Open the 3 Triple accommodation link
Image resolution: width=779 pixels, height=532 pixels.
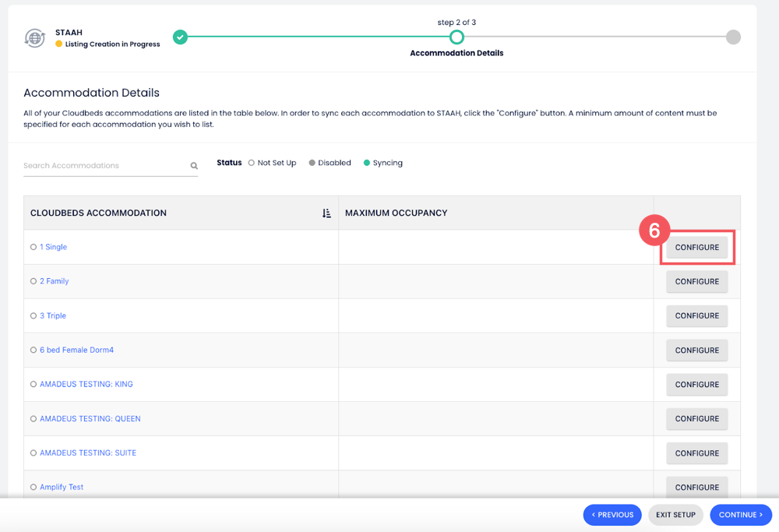click(x=53, y=315)
